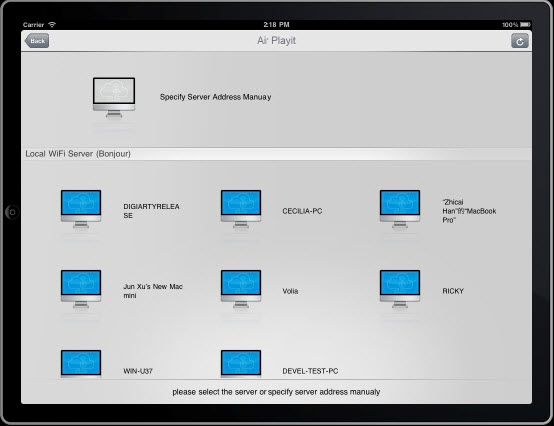Pick the RICKY server icon
554x426 pixels.
pos(400,289)
